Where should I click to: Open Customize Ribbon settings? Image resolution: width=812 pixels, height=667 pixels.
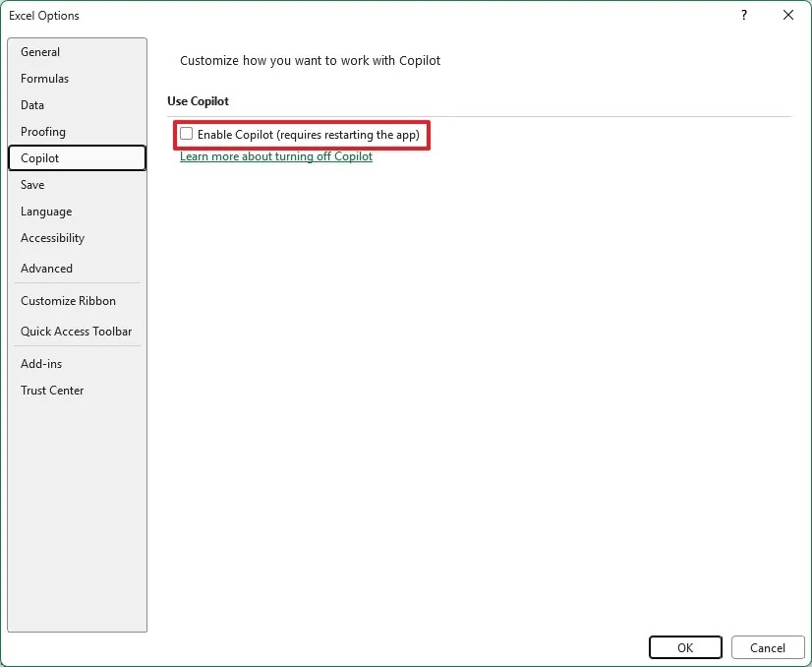77,301
